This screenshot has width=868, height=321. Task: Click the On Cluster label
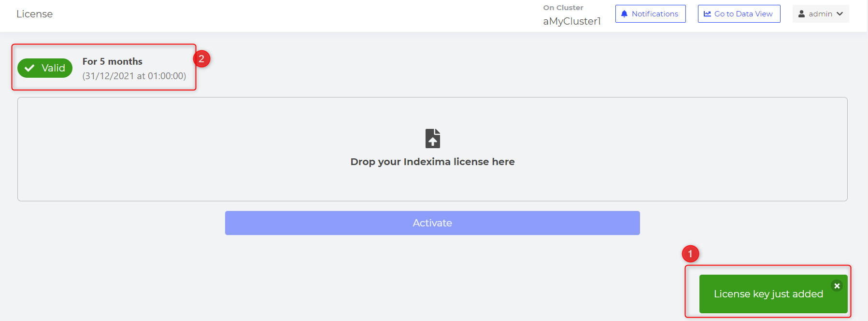pyautogui.click(x=563, y=8)
